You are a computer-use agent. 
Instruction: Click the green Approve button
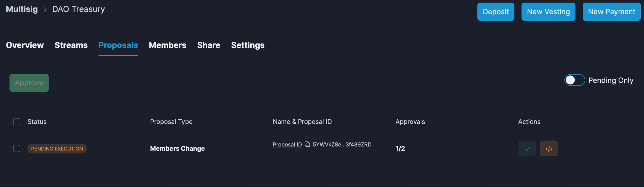coord(29,83)
